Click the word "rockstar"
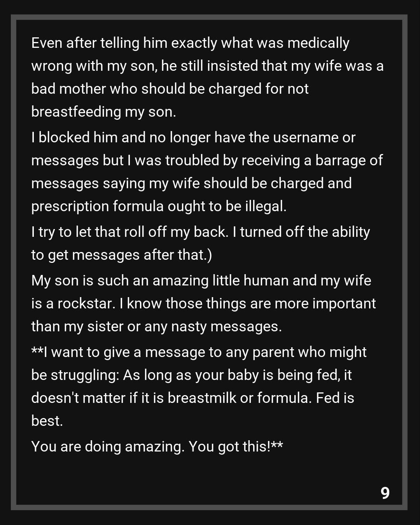 coord(86,303)
